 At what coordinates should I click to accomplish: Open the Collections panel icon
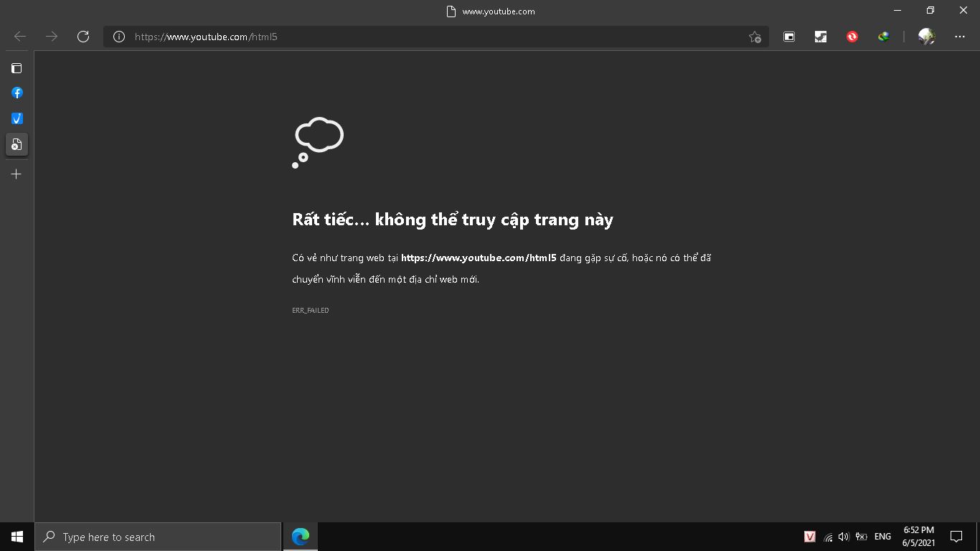789,37
